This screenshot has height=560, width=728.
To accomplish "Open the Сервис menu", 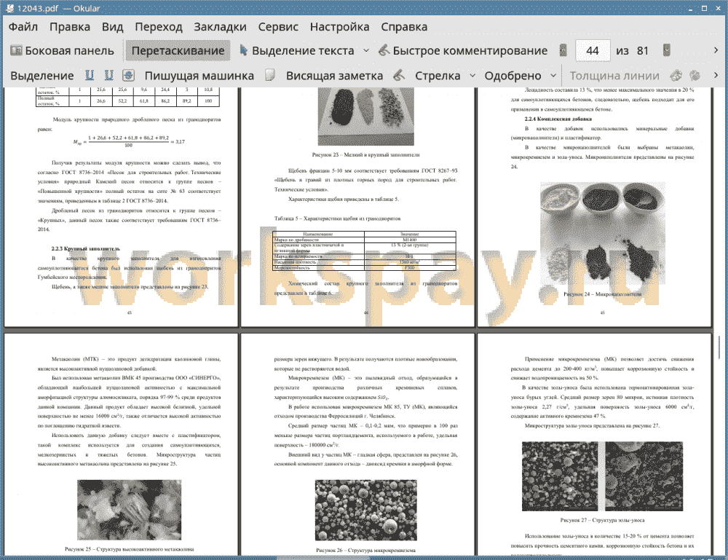I will (x=278, y=27).
